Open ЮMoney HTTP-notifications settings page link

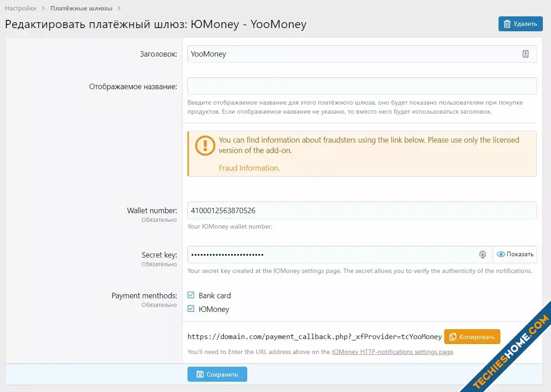coord(393,352)
